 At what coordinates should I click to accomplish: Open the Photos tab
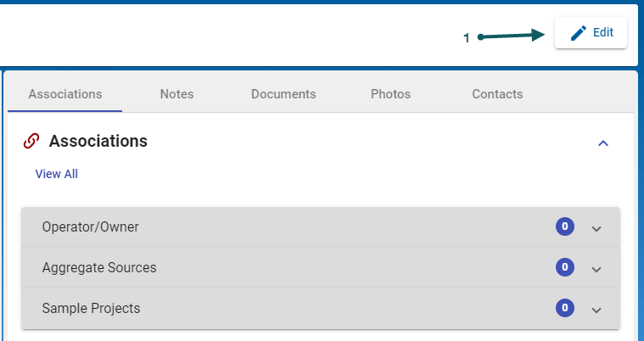point(390,94)
